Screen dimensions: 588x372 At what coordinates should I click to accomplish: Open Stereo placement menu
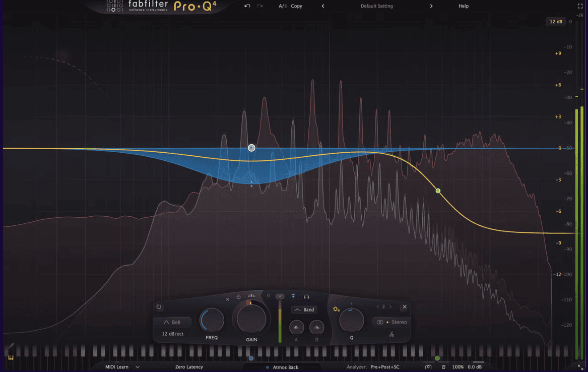pos(391,322)
